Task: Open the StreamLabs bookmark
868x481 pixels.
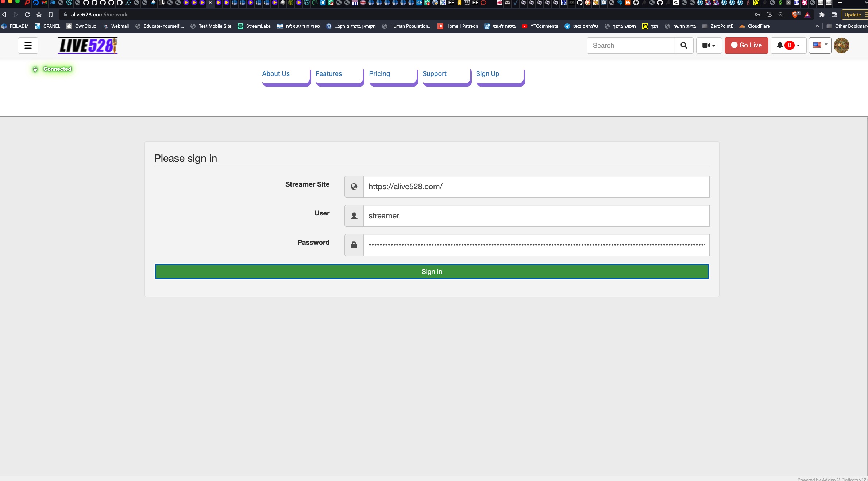Action: (254, 26)
